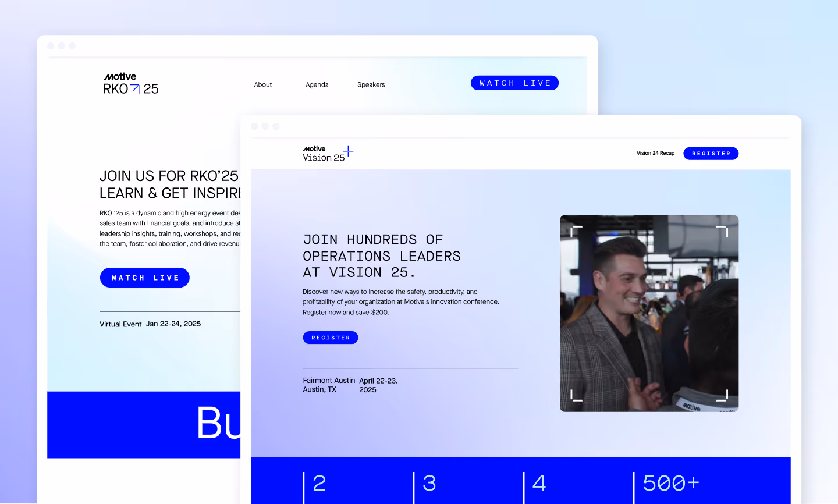This screenshot has width=838, height=504.
Task: Click WATCH LIVE in the RKO navigation bar
Action: (x=514, y=83)
